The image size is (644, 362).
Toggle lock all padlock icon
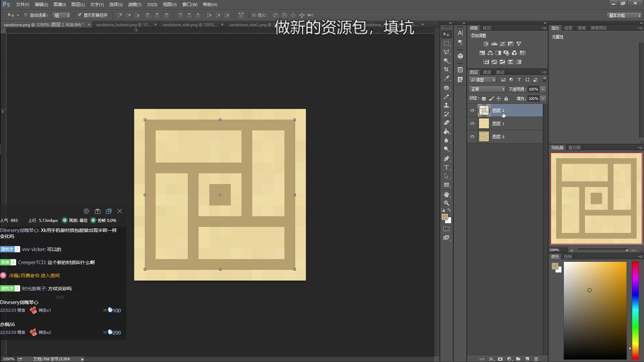coord(506,99)
